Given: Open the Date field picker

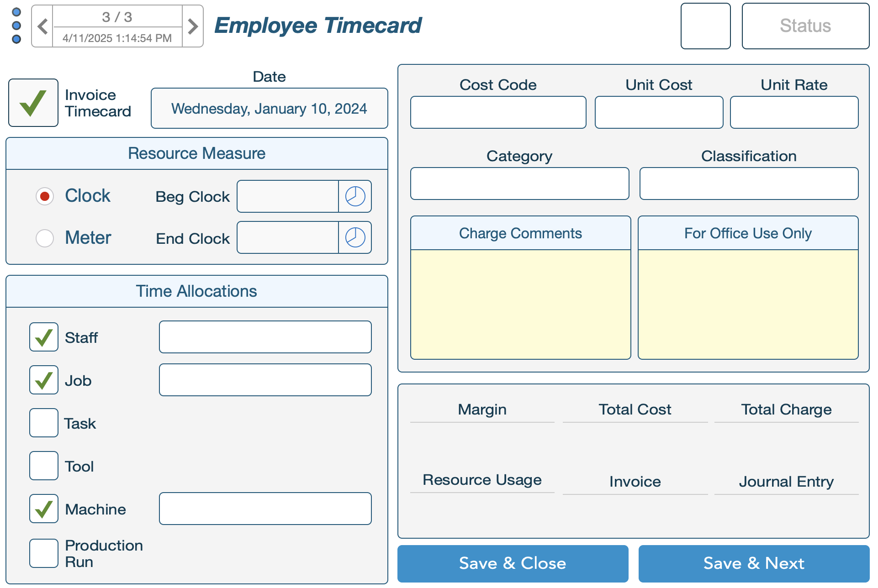Looking at the screenshot, I should [x=269, y=109].
